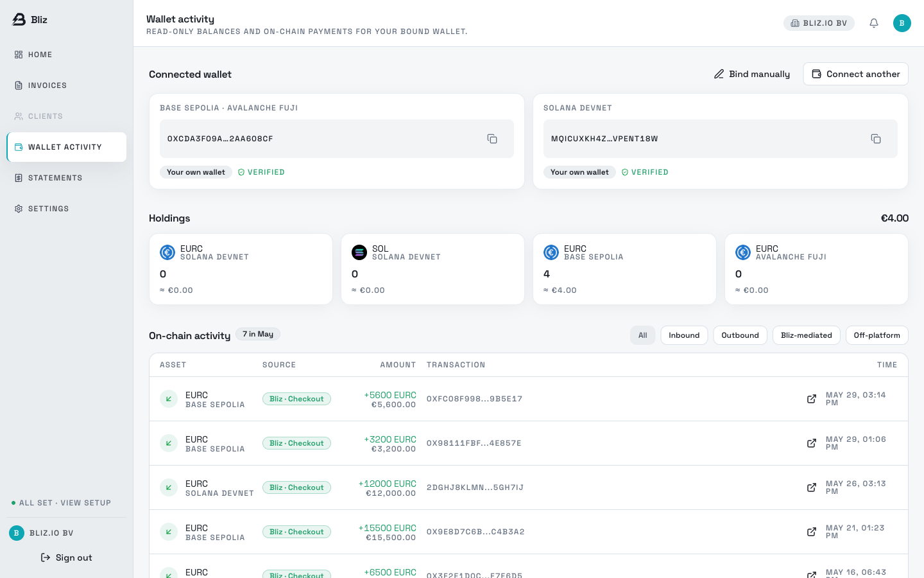
Task: Click the EURC Base Sepolia coin icon
Action: [x=551, y=252]
